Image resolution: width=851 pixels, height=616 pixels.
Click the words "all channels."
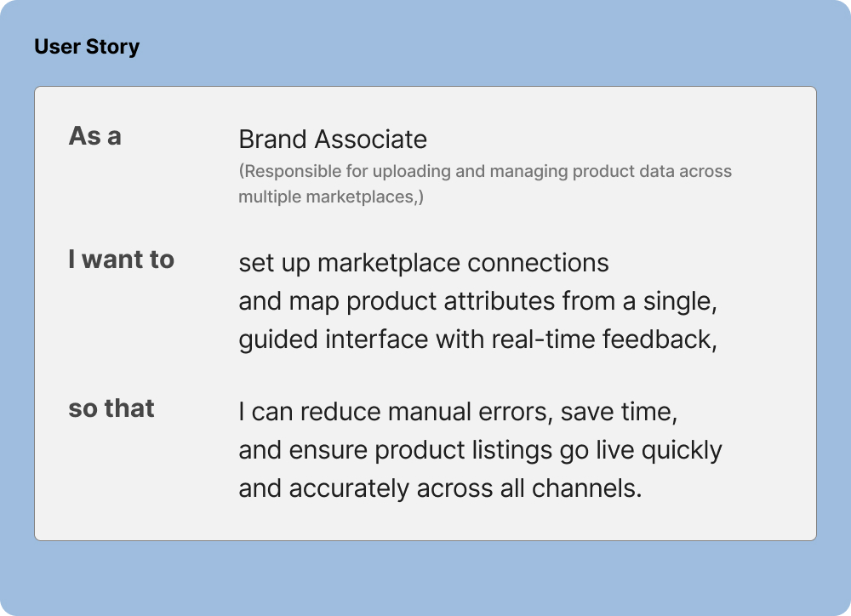[x=586, y=488]
